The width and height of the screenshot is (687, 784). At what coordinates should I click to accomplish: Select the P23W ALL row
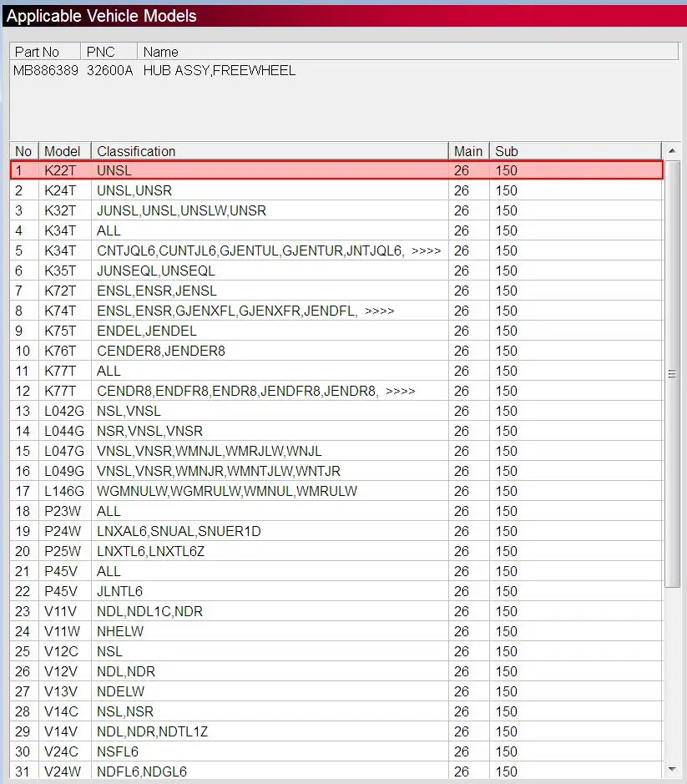336,510
